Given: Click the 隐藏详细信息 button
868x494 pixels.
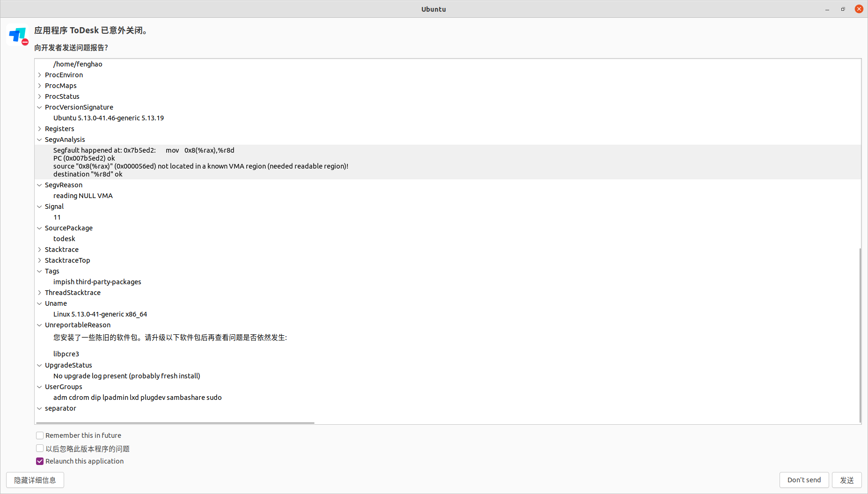Looking at the screenshot, I should [35, 480].
